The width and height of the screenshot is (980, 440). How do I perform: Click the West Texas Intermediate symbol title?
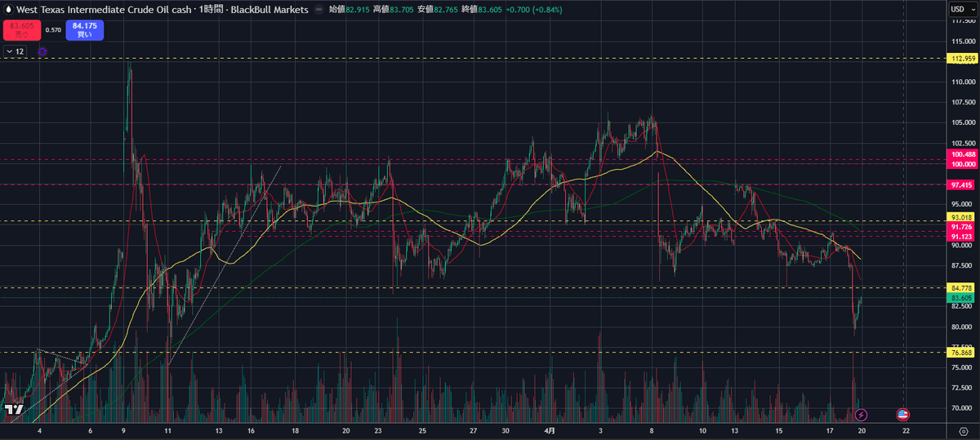tap(122, 10)
